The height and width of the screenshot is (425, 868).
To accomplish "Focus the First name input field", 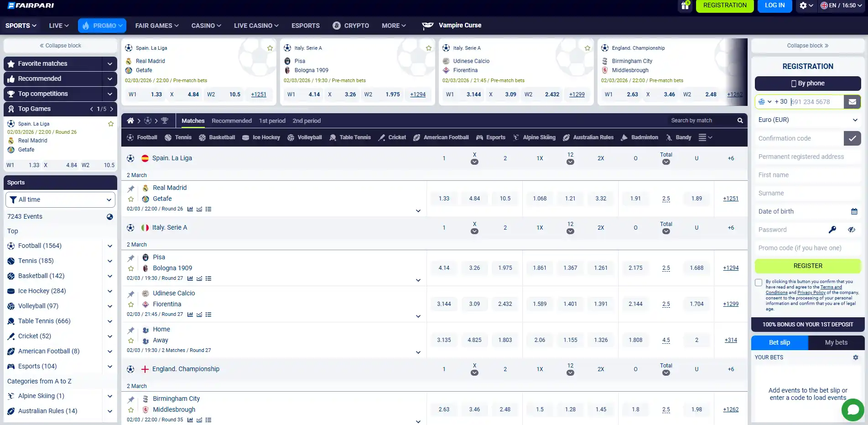I will point(808,175).
